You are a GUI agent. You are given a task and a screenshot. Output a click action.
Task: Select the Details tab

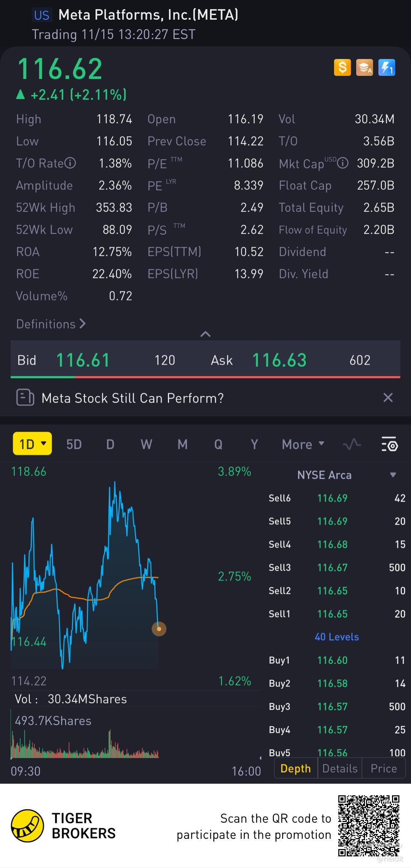click(340, 769)
